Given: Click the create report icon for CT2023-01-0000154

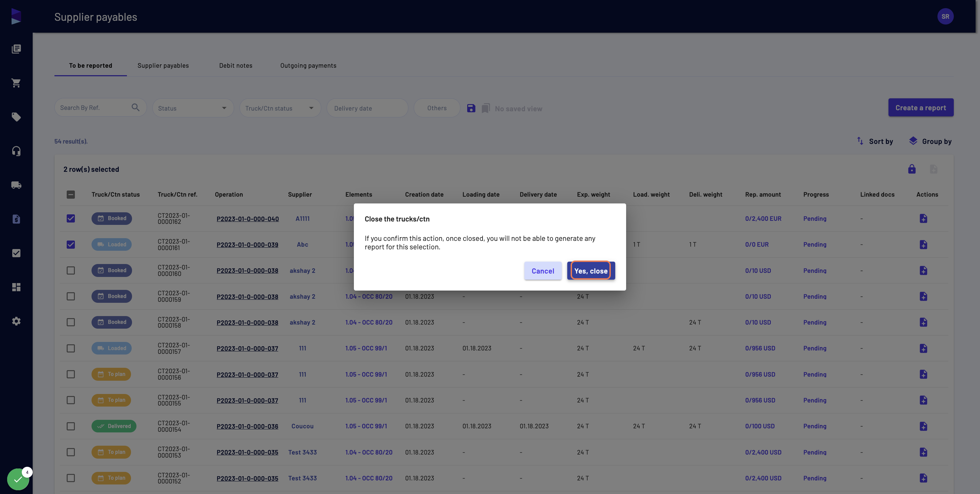Looking at the screenshot, I should (x=923, y=426).
